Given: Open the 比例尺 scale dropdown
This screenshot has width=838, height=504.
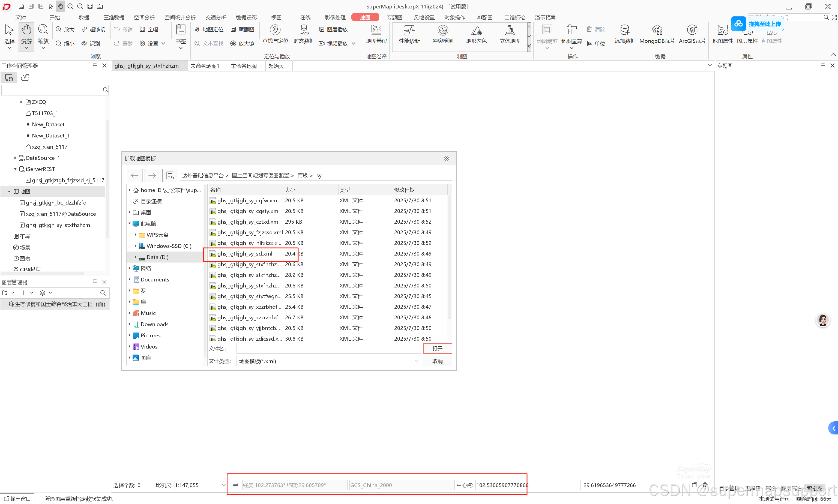Looking at the screenshot, I should (223, 485).
